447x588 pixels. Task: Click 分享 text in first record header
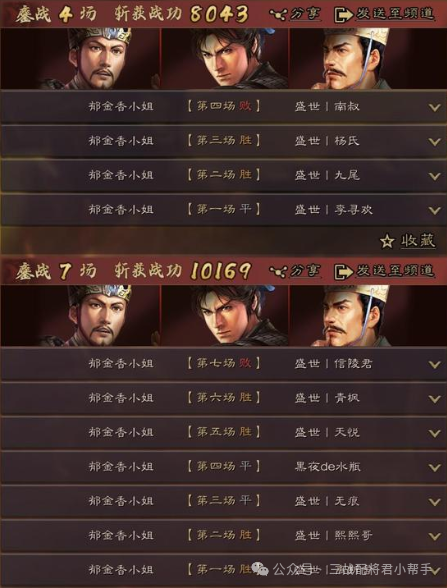(x=306, y=14)
